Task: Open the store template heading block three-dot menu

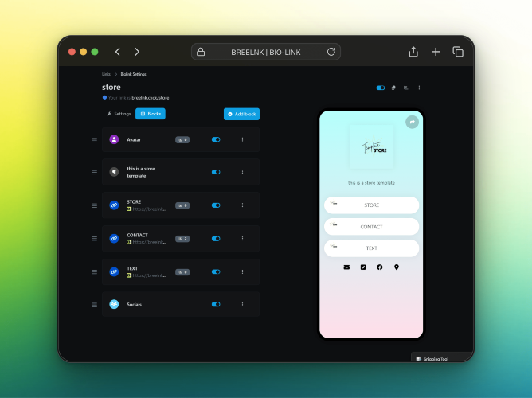Action: click(242, 172)
